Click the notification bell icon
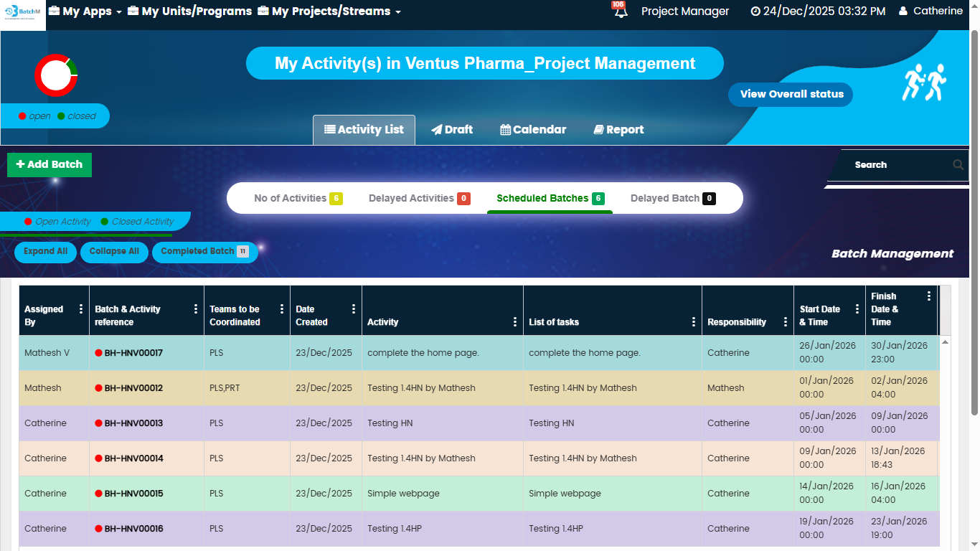The image size is (980, 551). (x=620, y=12)
